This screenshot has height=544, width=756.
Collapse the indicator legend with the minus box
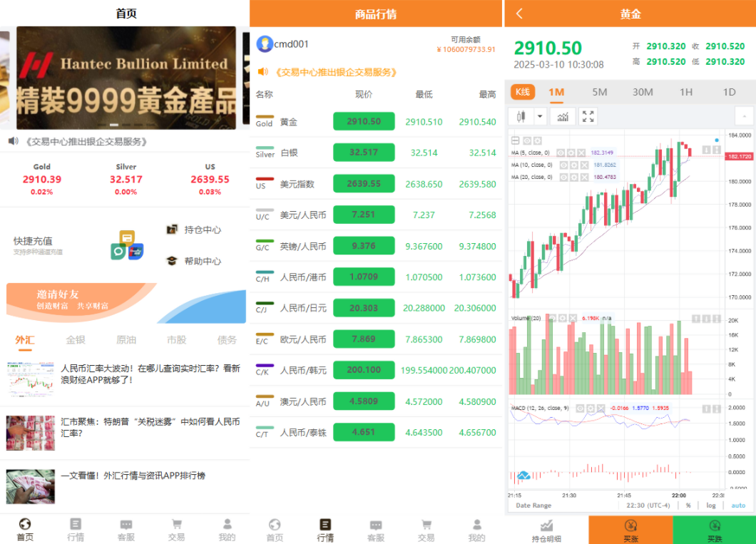coord(515,140)
